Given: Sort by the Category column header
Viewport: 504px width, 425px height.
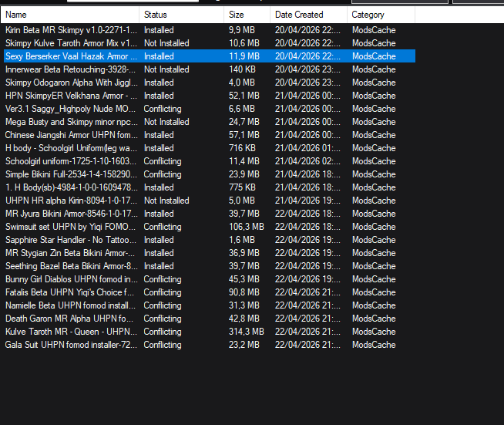Looking at the screenshot, I should pos(381,15).
